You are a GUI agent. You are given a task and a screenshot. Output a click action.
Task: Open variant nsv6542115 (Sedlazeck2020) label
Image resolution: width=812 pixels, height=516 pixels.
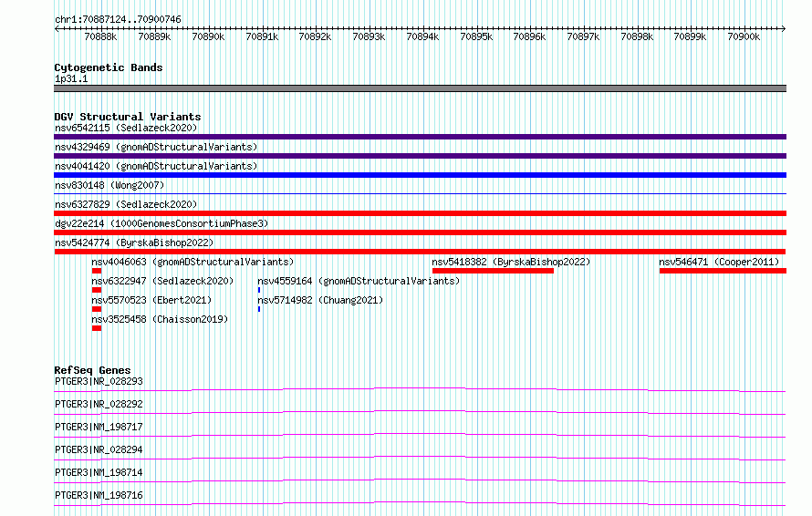coord(126,128)
